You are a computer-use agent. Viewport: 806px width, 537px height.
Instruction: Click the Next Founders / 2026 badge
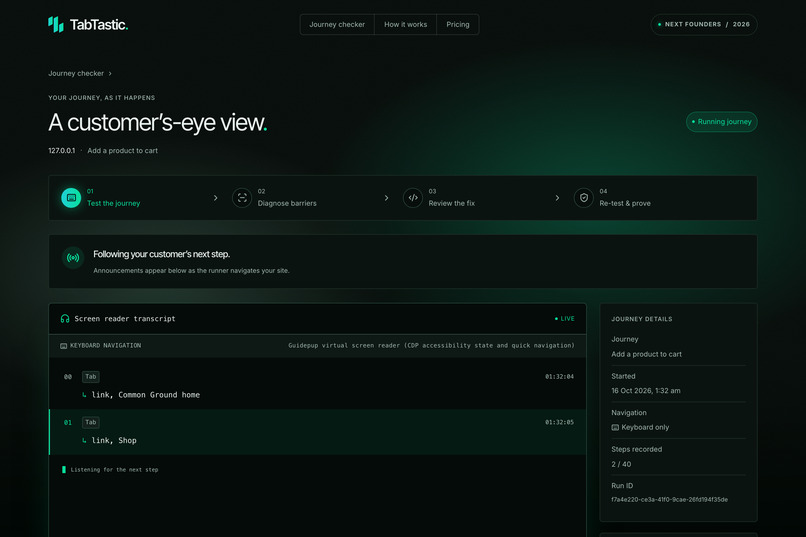point(704,25)
